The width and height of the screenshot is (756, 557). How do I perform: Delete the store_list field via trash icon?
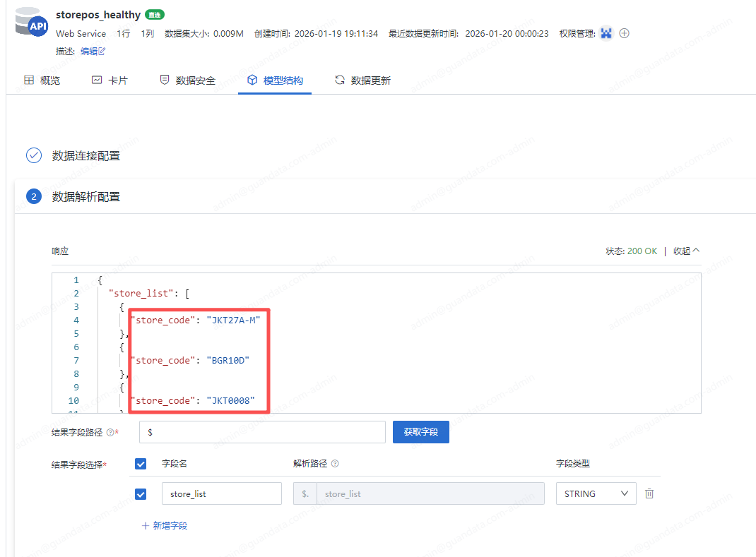649,493
